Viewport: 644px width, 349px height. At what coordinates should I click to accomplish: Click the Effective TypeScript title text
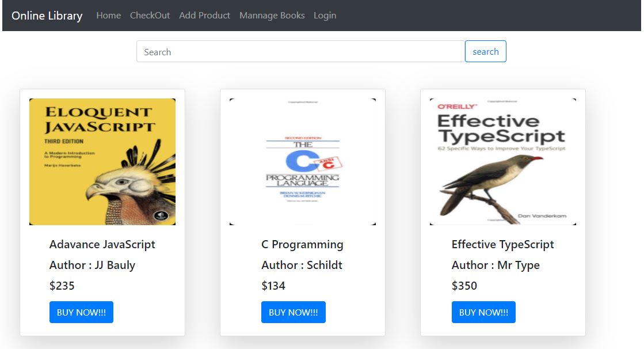pos(502,244)
